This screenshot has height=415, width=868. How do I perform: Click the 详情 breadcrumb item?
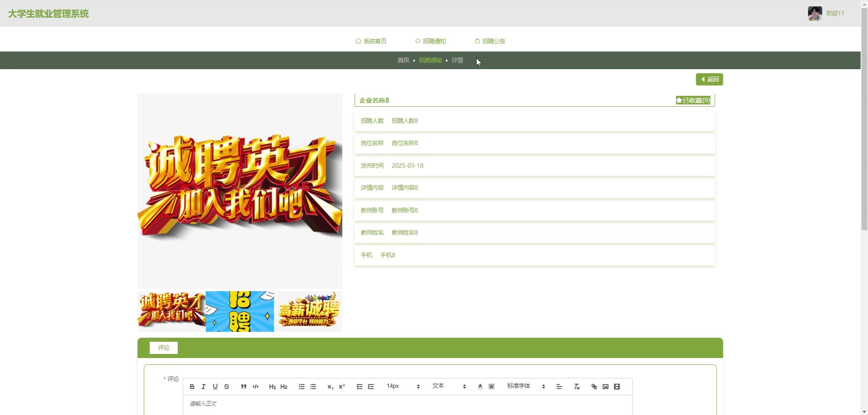457,60
